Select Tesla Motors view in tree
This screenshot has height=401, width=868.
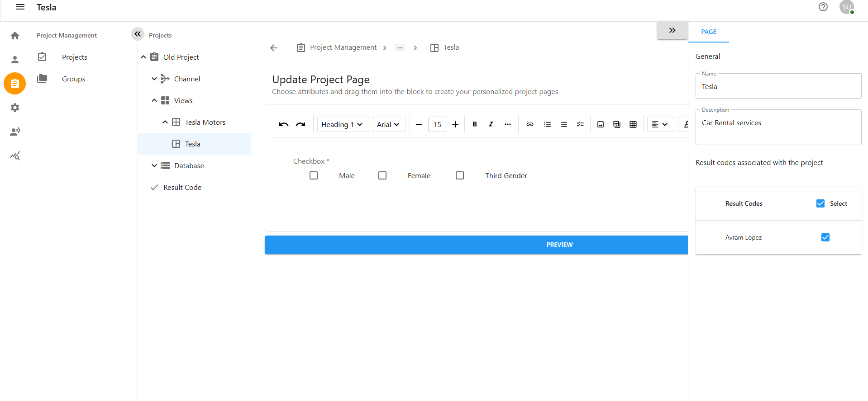point(205,122)
